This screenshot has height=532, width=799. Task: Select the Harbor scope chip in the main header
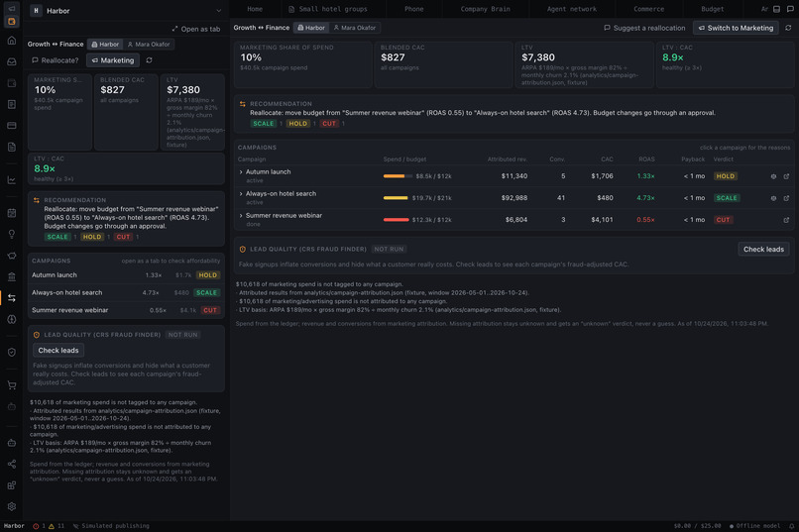click(x=311, y=28)
